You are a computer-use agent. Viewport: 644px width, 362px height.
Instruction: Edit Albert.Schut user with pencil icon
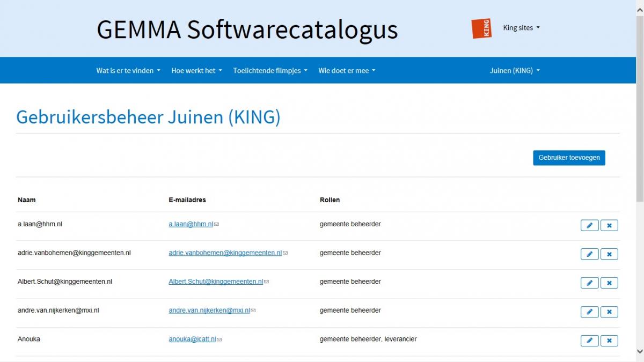[x=589, y=283]
